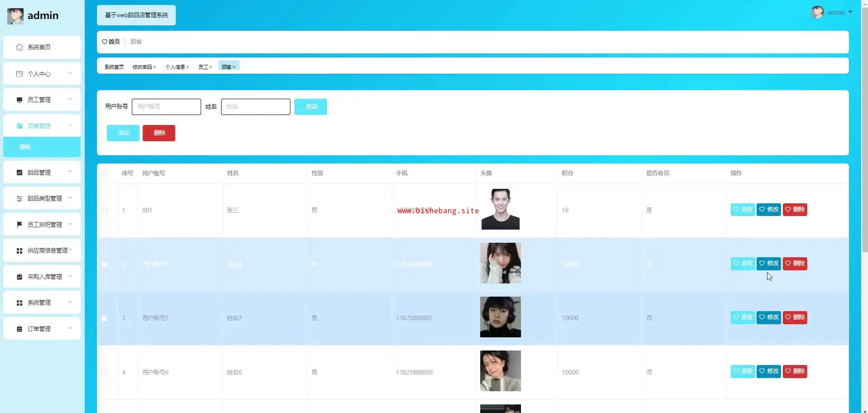The image size is (868, 413).
Task: Click the grid icon beside 供应商信息管理
Action: click(x=19, y=250)
